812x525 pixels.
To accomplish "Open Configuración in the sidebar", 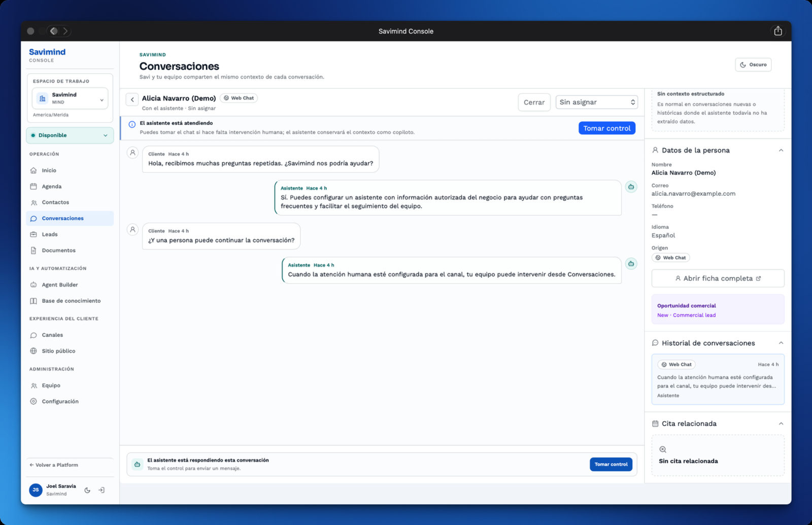I will point(70,401).
